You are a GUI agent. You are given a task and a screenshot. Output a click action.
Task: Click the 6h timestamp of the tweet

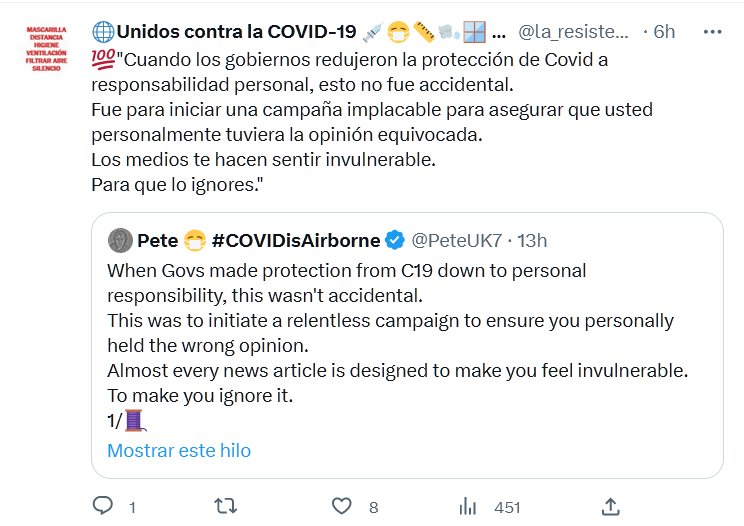(x=663, y=31)
